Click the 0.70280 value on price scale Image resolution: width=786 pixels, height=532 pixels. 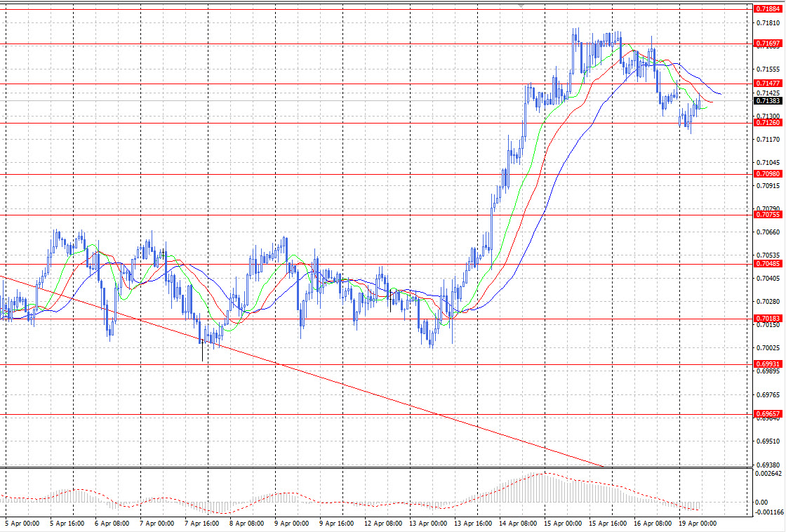tap(768, 302)
